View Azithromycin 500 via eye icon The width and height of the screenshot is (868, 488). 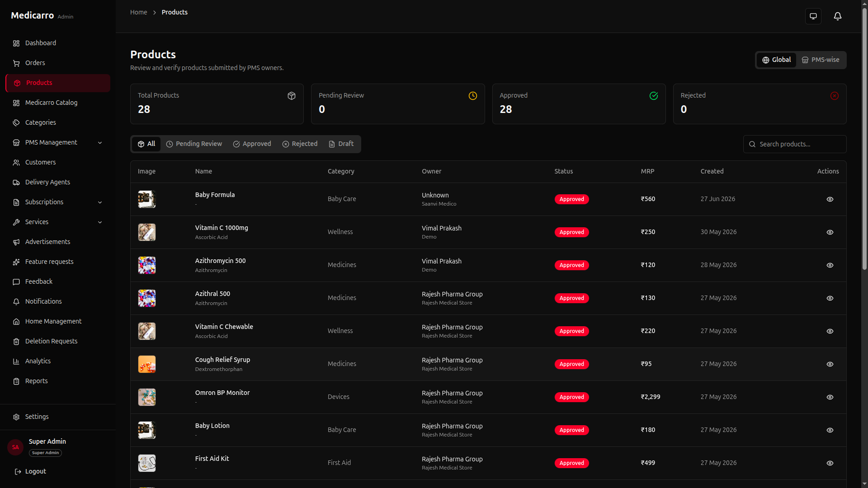tap(830, 265)
